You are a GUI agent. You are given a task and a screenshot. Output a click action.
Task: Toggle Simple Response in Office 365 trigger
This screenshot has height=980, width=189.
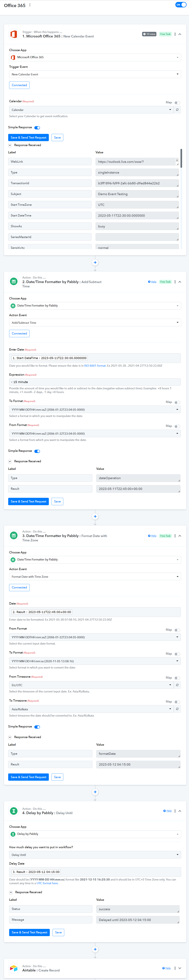point(37,128)
